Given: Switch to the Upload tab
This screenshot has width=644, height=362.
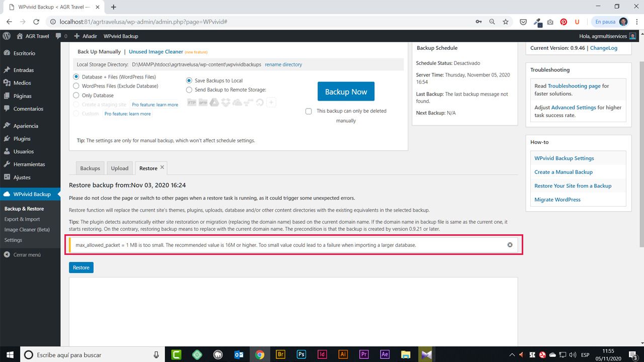Looking at the screenshot, I should click(120, 168).
